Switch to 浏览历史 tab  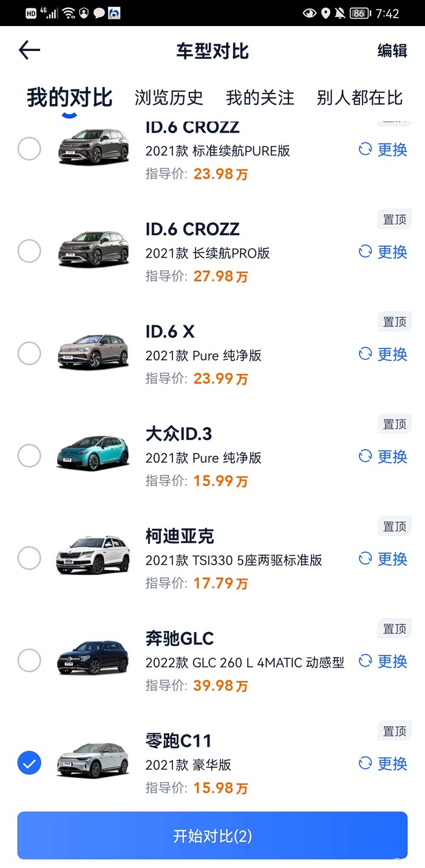click(x=169, y=97)
